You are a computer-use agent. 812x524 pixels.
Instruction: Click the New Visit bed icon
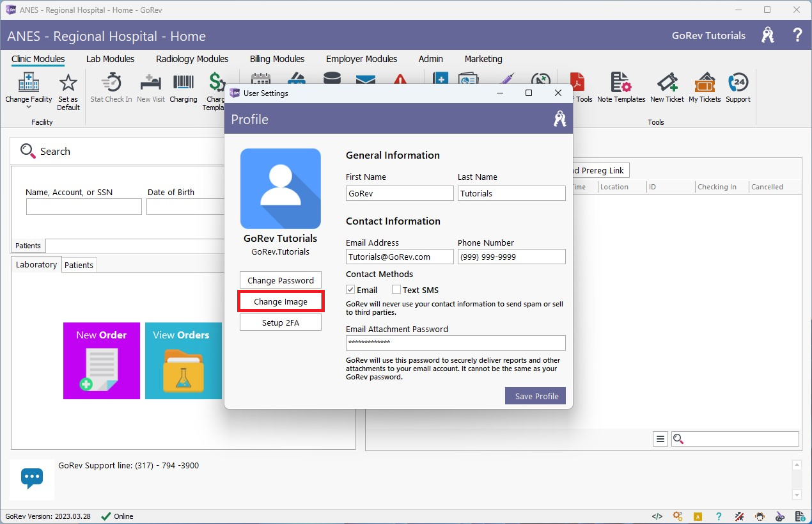(x=150, y=83)
